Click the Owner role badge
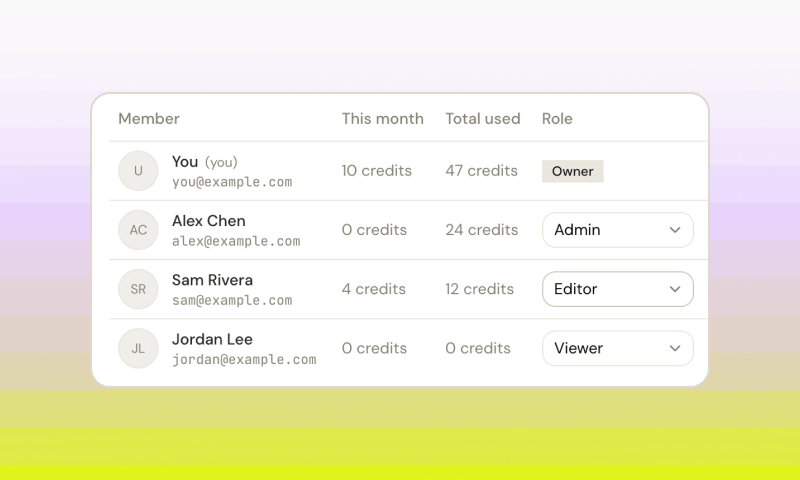800x480 pixels. tap(572, 171)
